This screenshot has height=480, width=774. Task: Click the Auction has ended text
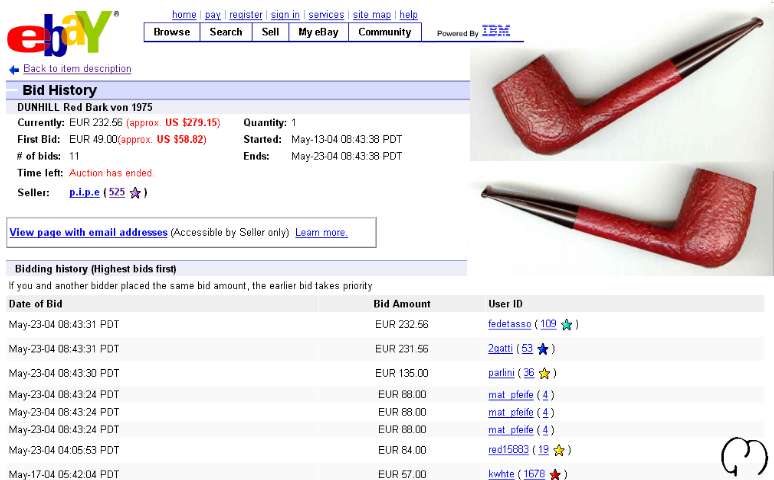(111, 173)
